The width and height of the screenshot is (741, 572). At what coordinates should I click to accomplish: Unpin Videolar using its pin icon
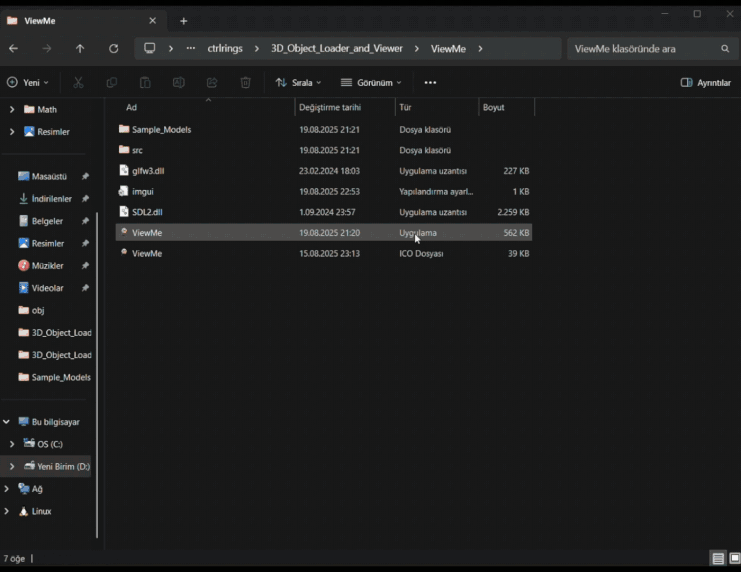click(x=85, y=288)
